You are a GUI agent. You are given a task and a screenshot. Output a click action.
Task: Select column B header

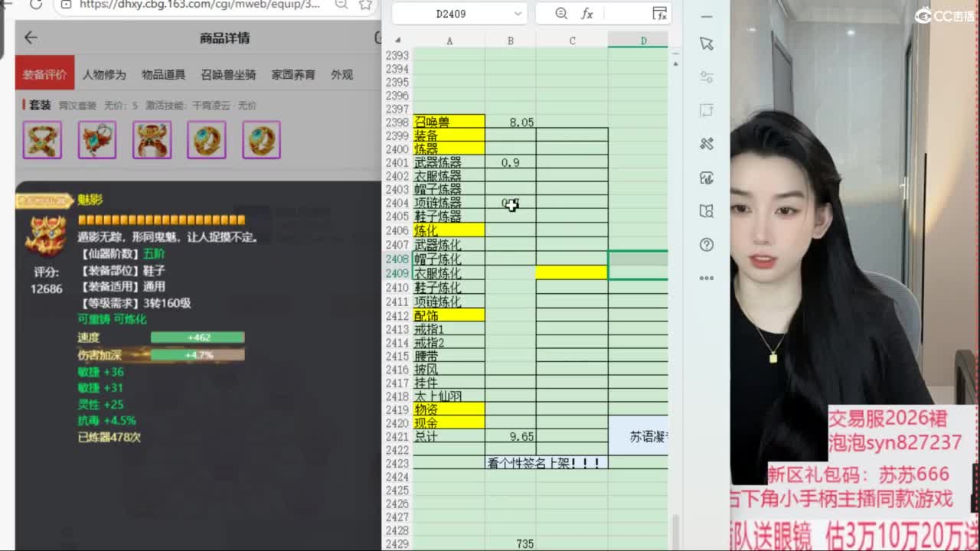tap(511, 41)
